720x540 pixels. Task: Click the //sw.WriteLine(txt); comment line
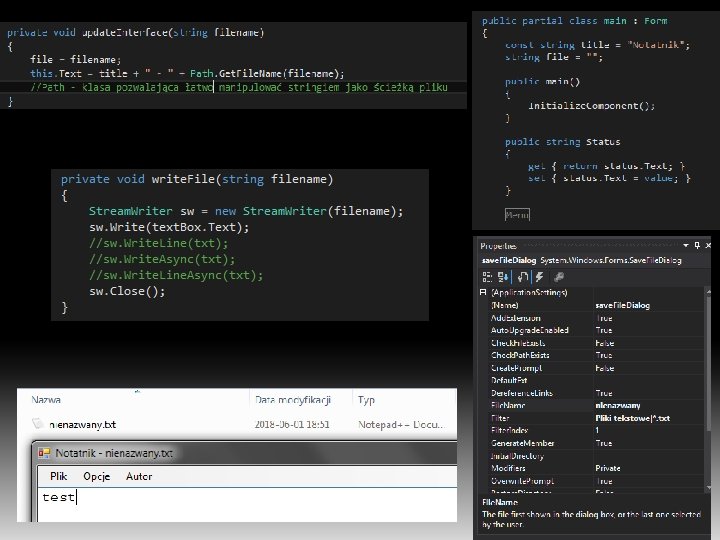pyautogui.click(x=158, y=243)
